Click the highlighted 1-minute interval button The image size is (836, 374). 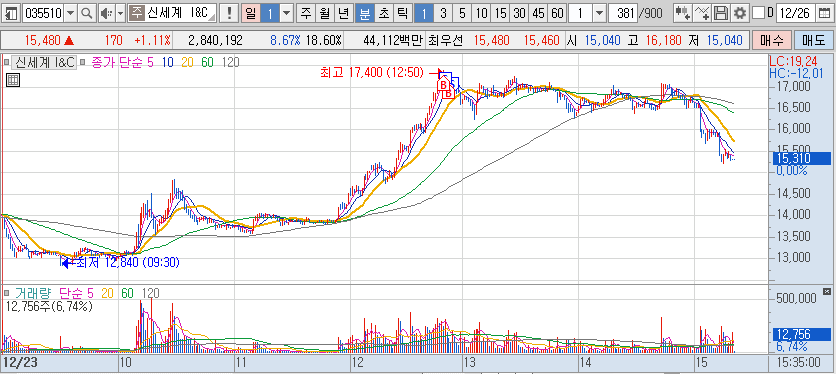tap(424, 13)
